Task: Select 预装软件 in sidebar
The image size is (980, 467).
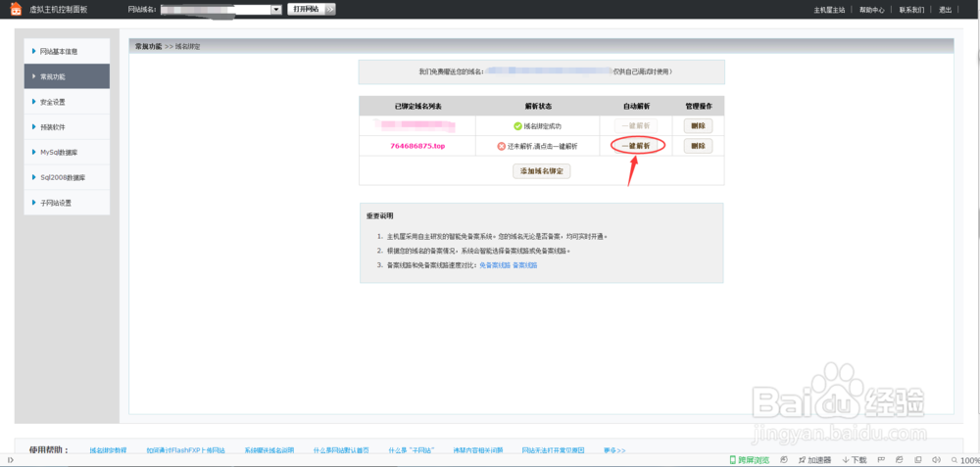Action: tap(67, 126)
